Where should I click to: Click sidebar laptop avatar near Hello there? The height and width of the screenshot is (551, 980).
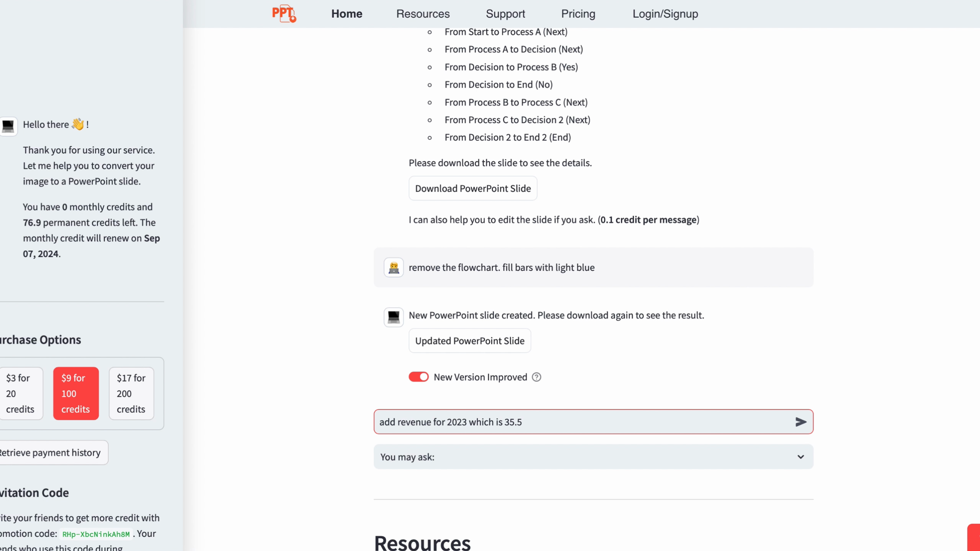click(8, 126)
